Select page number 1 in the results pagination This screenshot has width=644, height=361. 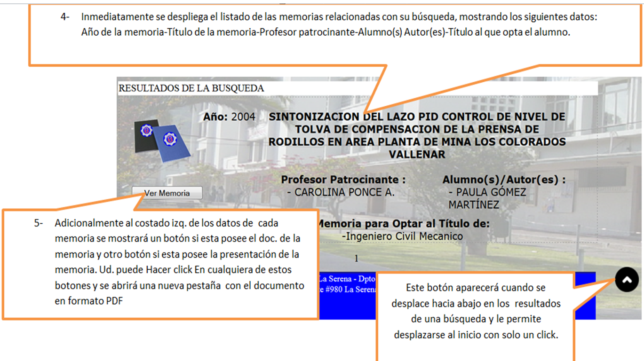357,258
